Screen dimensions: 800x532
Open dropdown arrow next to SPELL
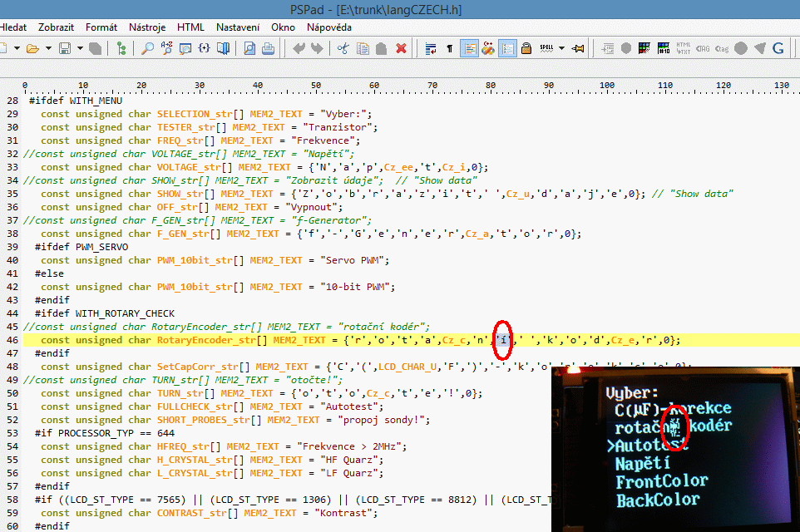(x=561, y=48)
